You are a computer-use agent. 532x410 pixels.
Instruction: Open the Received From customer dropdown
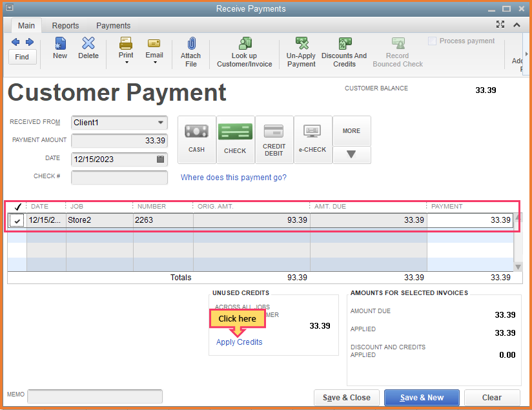[163, 123]
